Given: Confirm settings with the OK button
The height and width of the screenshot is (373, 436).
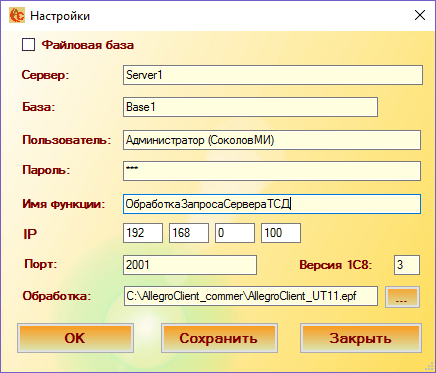Looking at the screenshot, I should tap(75, 338).
